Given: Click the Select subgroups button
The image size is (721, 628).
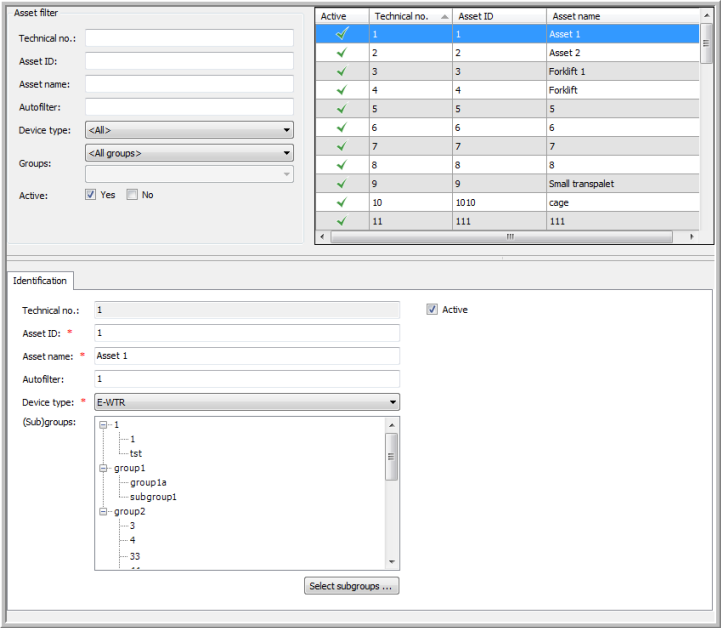Looking at the screenshot, I should click(352, 586).
